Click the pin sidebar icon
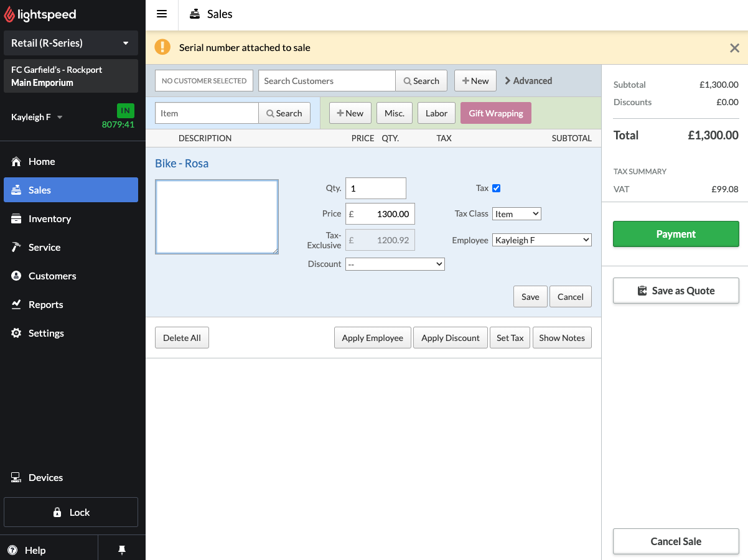The image size is (748, 560). click(122, 549)
